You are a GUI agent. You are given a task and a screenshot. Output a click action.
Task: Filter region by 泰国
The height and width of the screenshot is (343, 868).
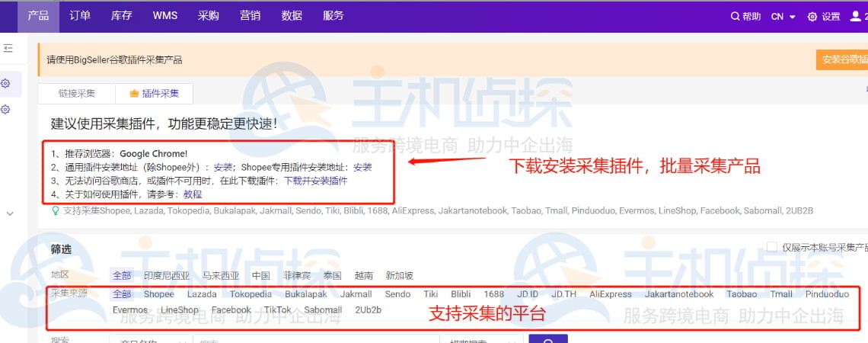(332, 275)
